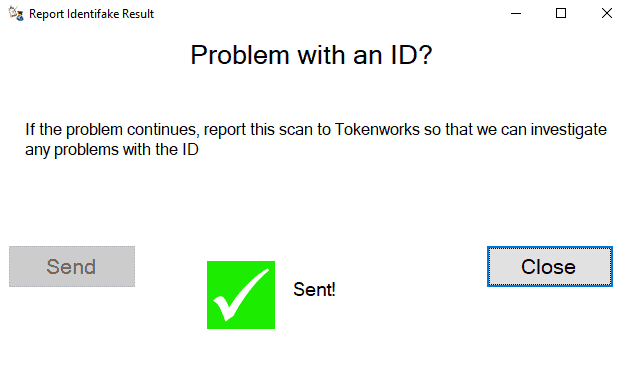Click the "If the problem continues" text
The width and height of the screenshot is (630, 383).
tap(112, 130)
